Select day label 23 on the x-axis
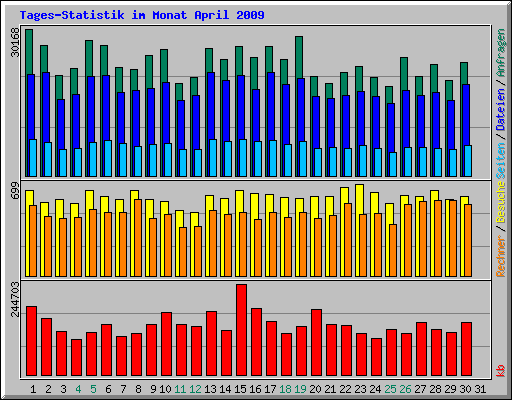The image size is (512, 400). click(x=360, y=389)
